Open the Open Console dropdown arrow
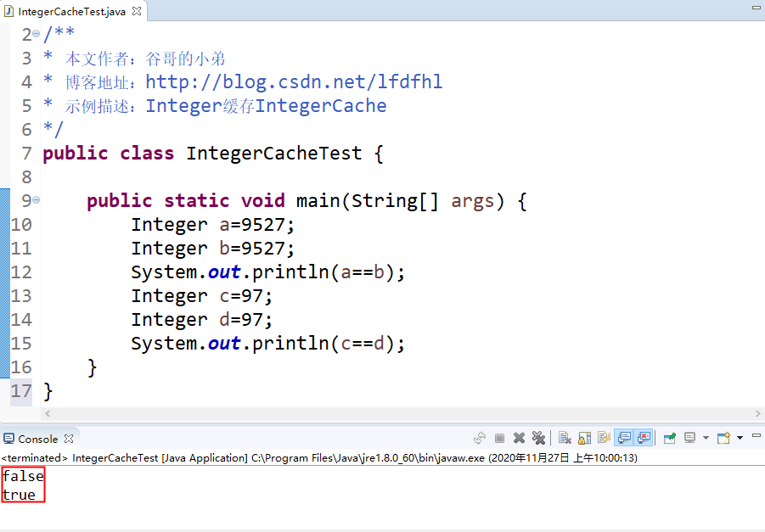The width and height of the screenshot is (765, 532). tap(740, 438)
